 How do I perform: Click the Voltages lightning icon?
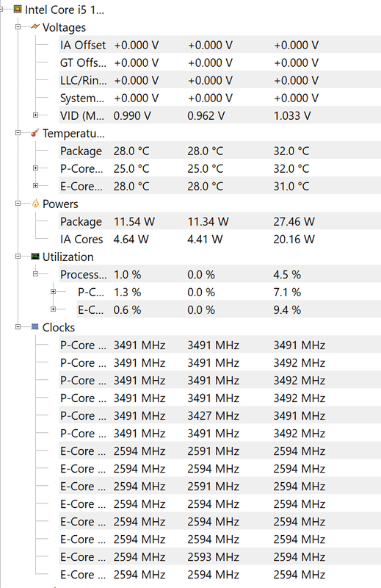pos(35,26)
